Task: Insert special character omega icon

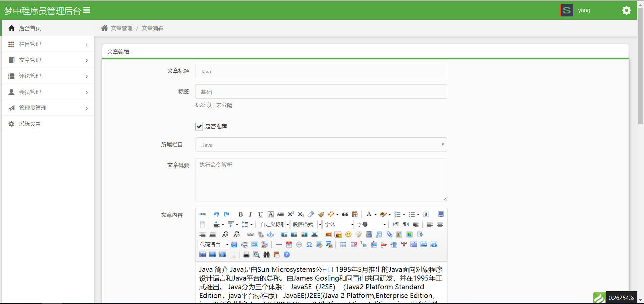Action: point(309,244)
